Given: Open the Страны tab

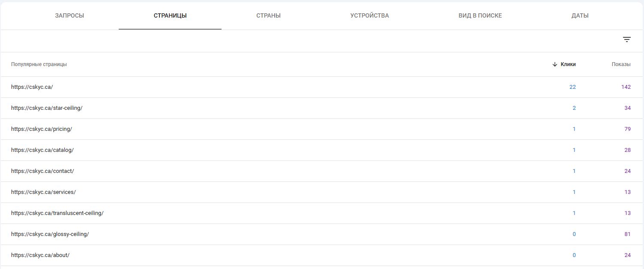Looking at the screenshot, I should coord(269,16).
